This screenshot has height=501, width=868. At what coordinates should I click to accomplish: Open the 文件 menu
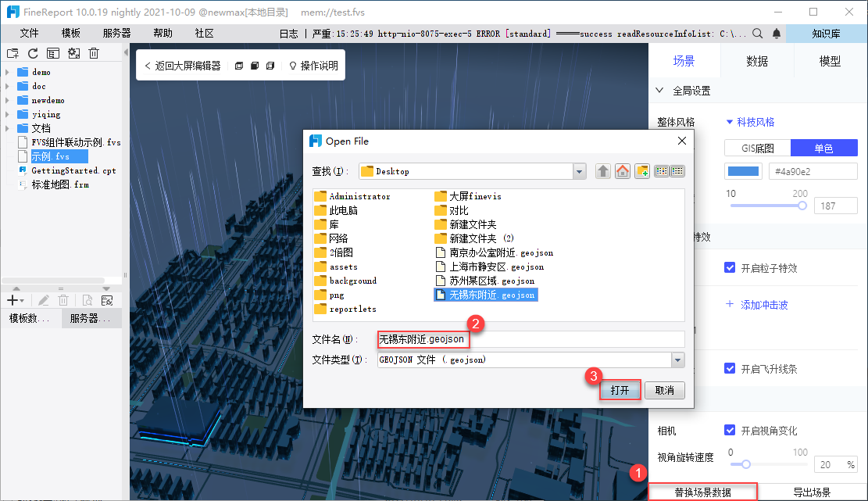30,33
